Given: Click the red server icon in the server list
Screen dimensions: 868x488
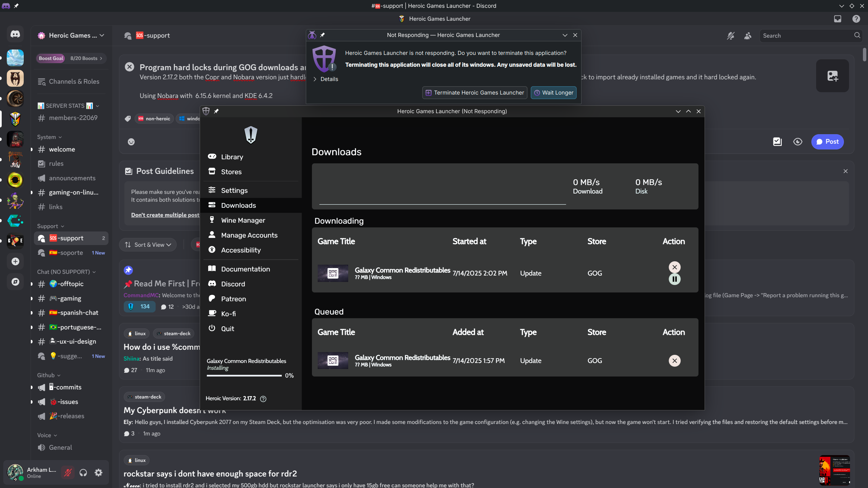Looking at the screenshot, I should tap(15, 139).
